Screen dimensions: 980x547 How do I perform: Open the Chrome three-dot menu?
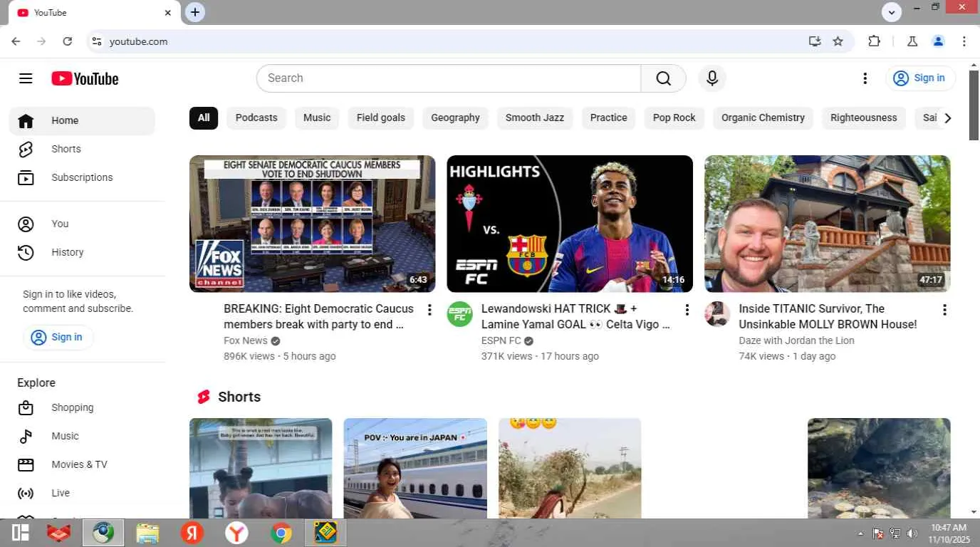(964, 41)
